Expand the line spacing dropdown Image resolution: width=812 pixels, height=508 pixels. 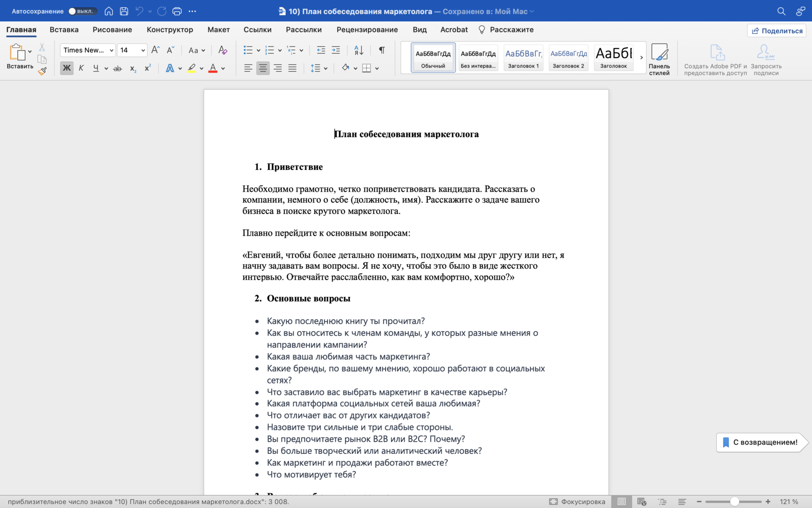(326, 69)
